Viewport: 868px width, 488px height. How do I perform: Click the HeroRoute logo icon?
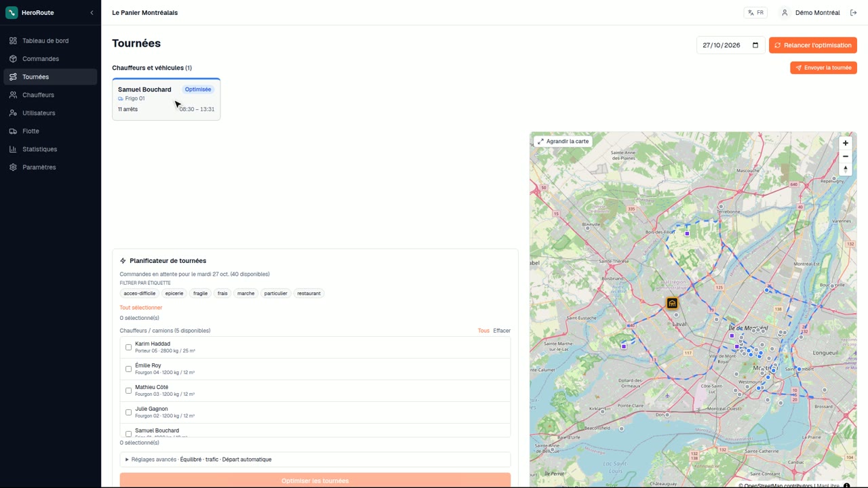(12, 13)
